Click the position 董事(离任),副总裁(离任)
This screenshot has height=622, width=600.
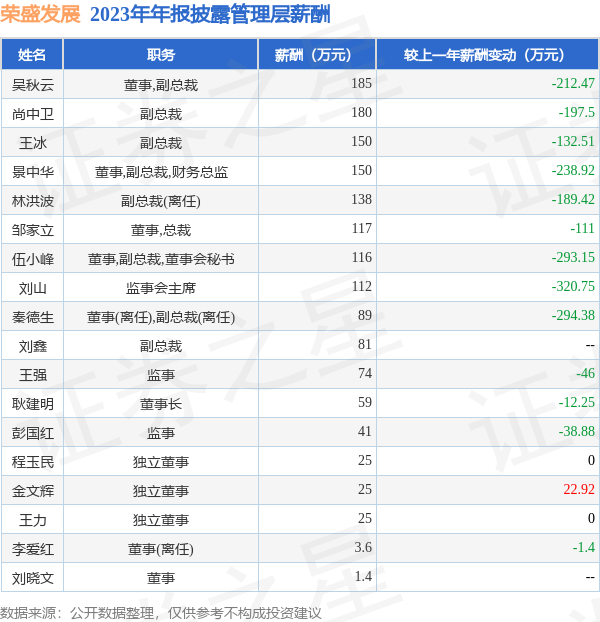tap(161, 317)
